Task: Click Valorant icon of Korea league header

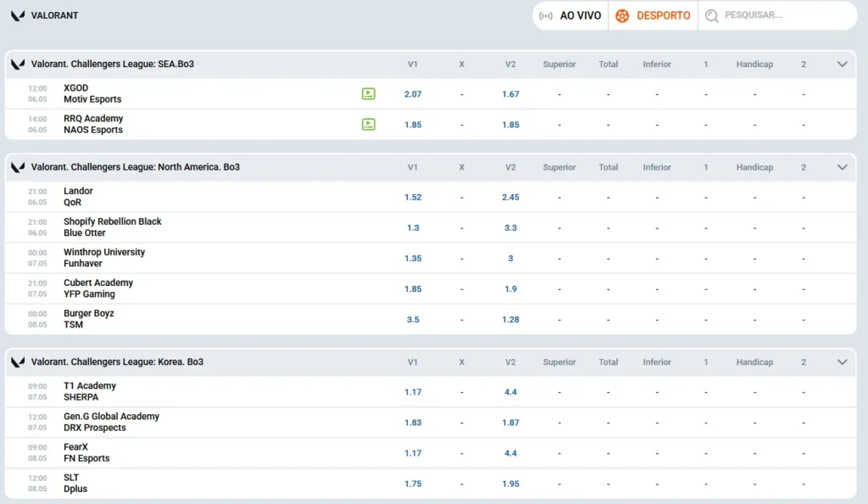Action: point(18,362)
